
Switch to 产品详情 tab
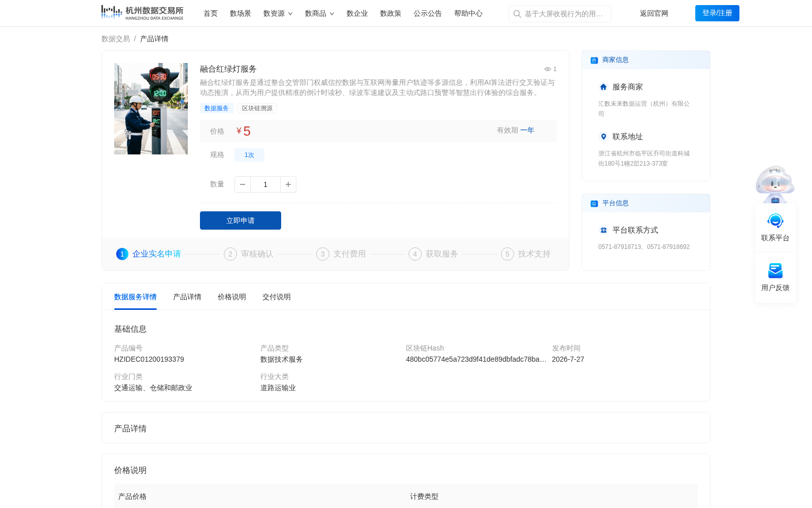[187, 297]
